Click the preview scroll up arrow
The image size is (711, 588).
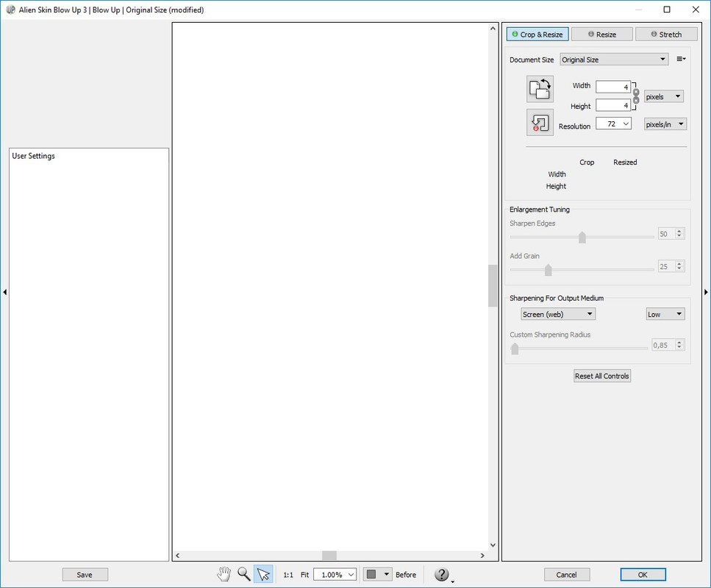[493, 28]
